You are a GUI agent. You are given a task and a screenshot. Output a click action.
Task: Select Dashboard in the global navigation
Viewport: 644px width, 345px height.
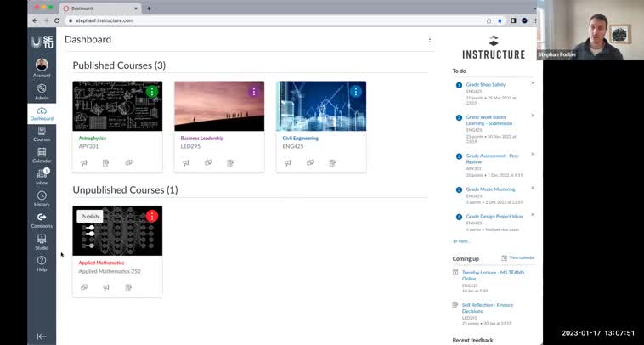(42, 114)
